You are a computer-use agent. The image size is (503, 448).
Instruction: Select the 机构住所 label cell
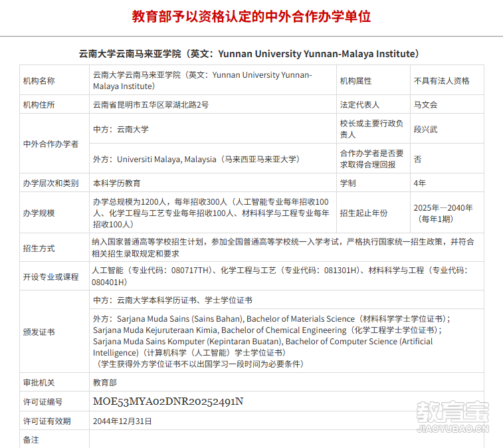54,104
